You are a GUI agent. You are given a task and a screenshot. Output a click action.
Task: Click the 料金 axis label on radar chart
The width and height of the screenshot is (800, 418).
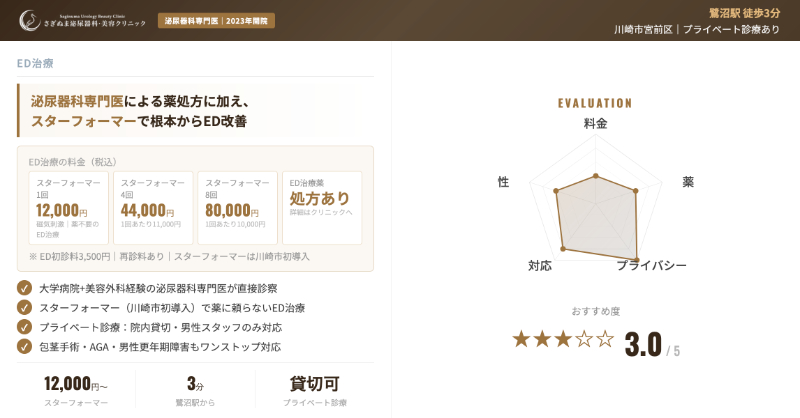click(x=596, y=124)
